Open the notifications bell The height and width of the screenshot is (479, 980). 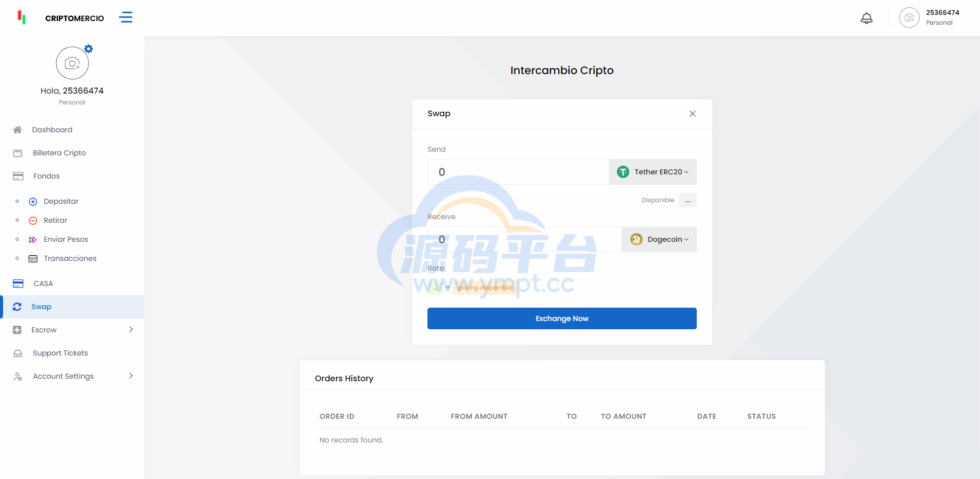tap(867, 18)
